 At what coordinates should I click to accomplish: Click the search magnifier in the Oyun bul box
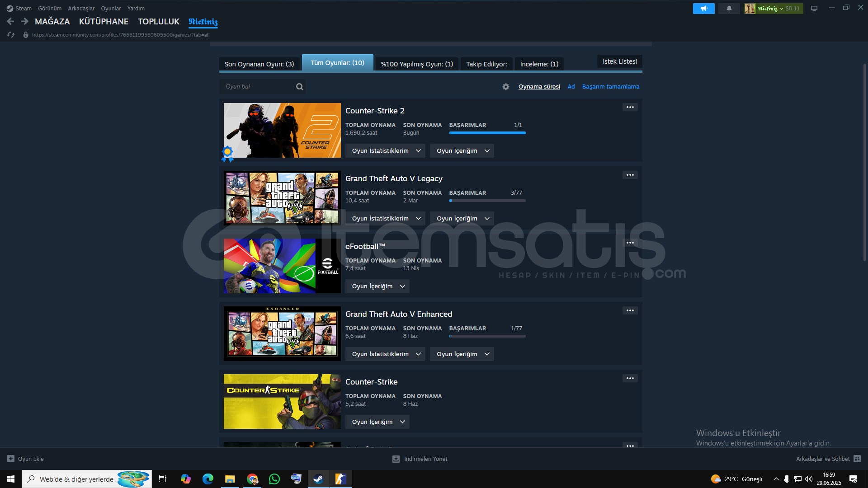point(300,87)
